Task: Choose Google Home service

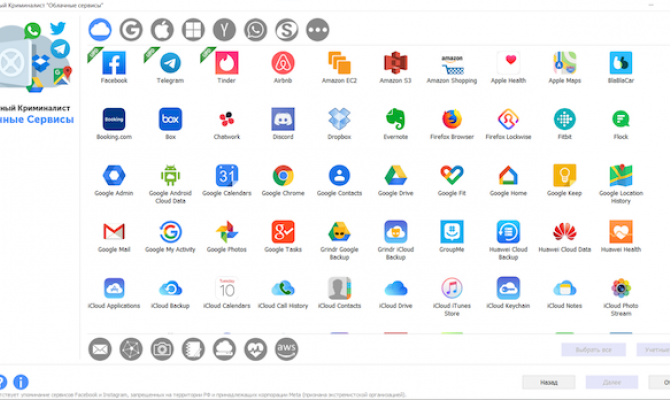Action: click(x=508, y=176)
